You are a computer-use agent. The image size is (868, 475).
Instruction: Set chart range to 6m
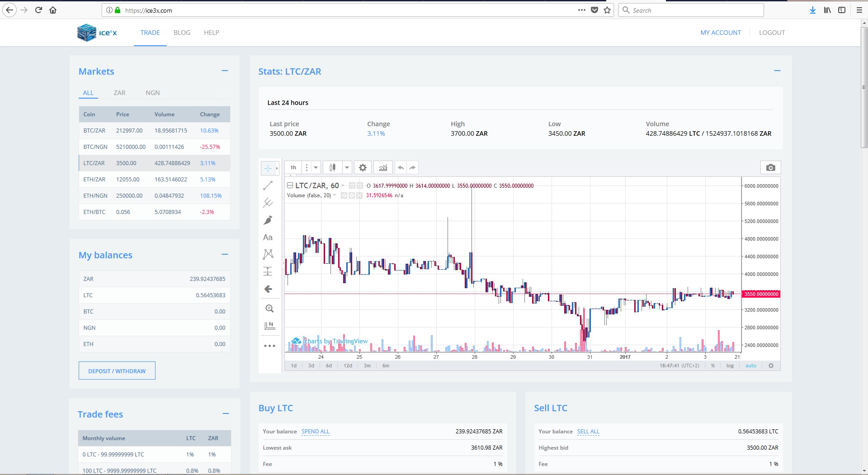pyautogui.click(x=386, y=366)
